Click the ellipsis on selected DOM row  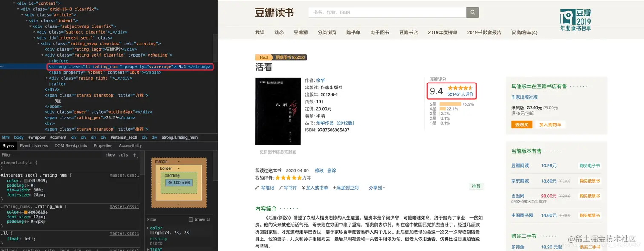[2, 67]
